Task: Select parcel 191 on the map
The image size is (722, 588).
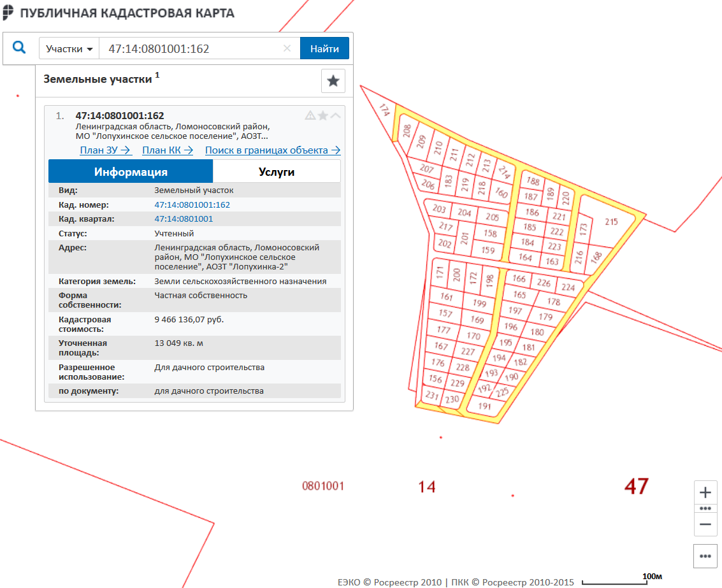Action: click(484, 406)
